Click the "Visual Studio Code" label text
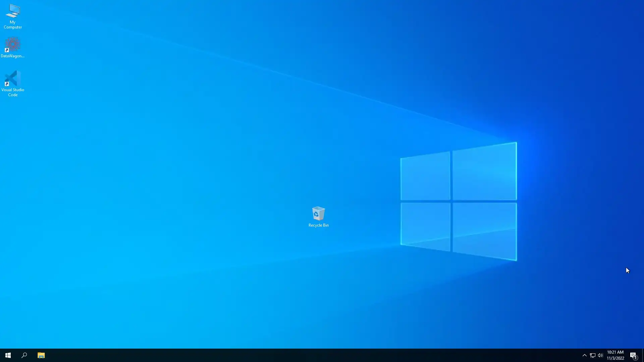The width and height of the screenshot is (644, 362). (13, 92)
